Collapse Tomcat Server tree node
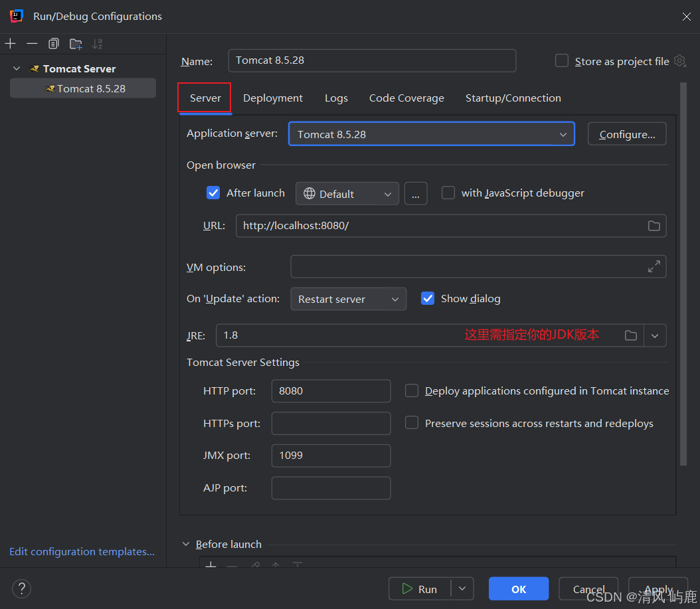Screen dimensions: 700x609 [17, 68]
